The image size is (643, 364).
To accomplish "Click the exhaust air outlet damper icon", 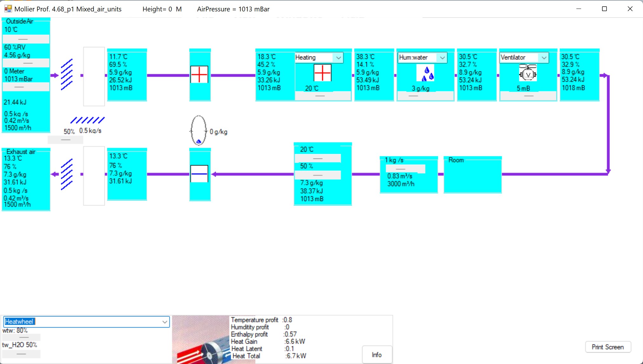I will coord(67,174).
